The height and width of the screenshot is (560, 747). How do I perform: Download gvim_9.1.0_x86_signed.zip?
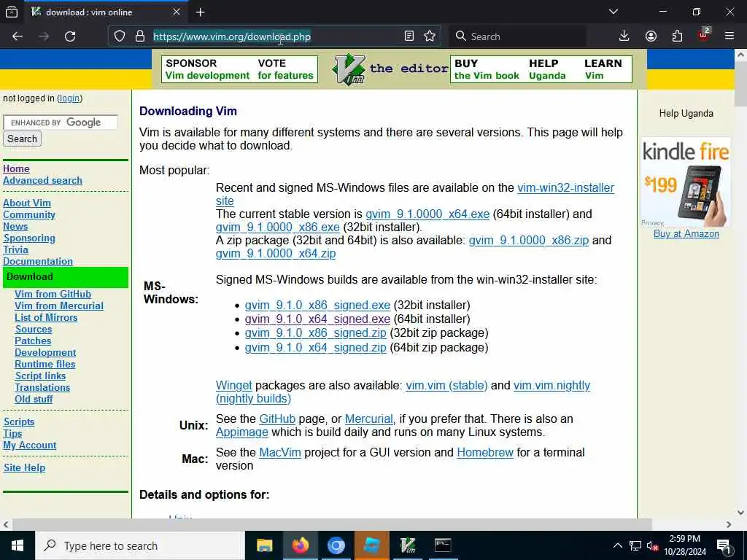click(x=315, y=333)
